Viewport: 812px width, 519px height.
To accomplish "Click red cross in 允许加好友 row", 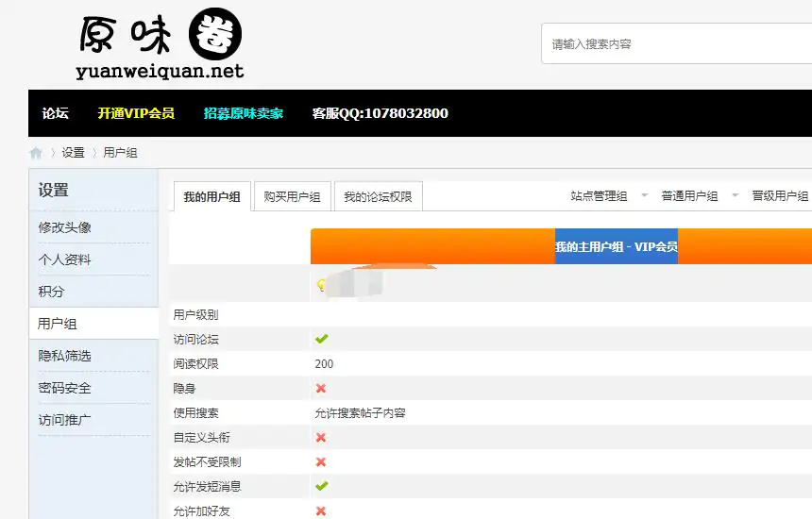I will point(321,511).
